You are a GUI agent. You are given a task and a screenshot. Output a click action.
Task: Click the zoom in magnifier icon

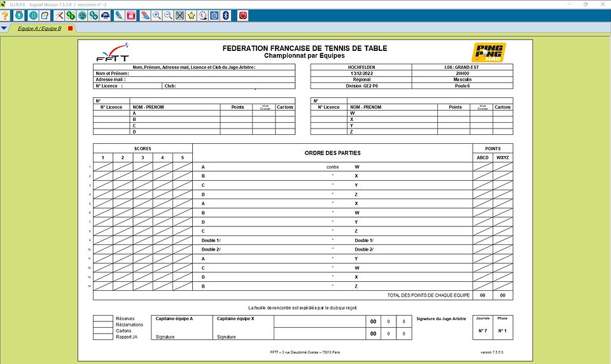coord(157,15)
